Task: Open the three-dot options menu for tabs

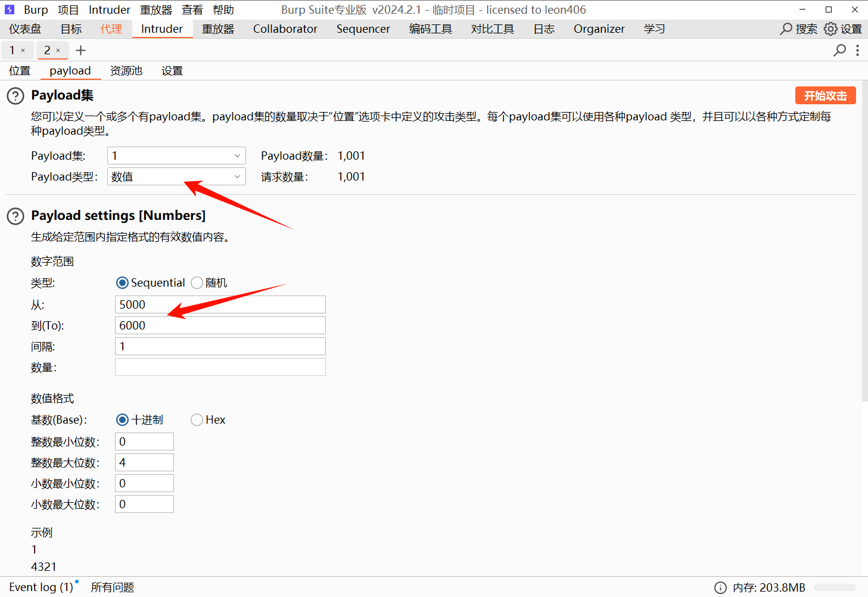Action: click(x=857, y=50)
